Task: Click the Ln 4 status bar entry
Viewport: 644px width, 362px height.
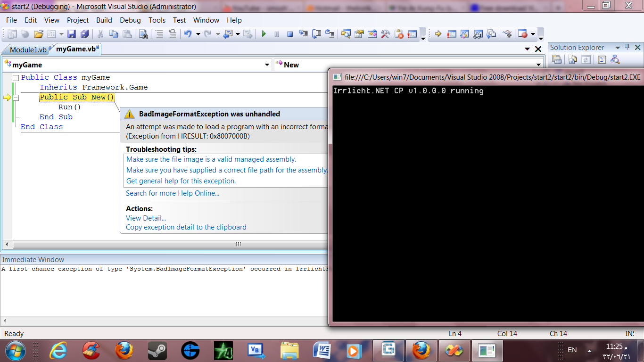Action: (x=455, y=334)
